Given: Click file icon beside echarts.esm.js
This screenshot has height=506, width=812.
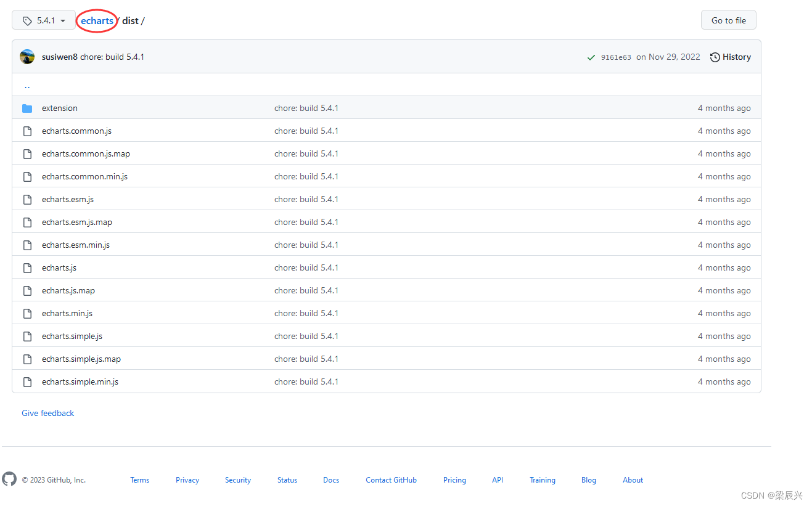Looking at the screenshot, I should 27,199.
